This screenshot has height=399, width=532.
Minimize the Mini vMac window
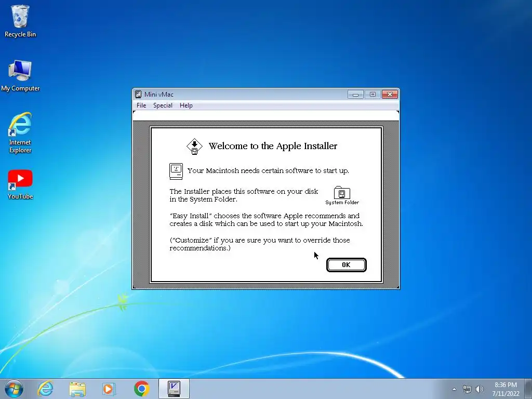355,95
